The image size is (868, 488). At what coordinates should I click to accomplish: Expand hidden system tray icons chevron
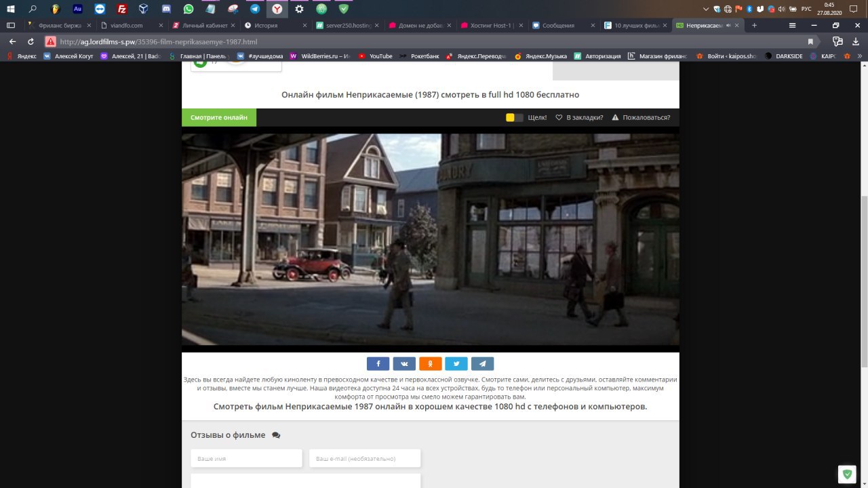coord(707,9)
